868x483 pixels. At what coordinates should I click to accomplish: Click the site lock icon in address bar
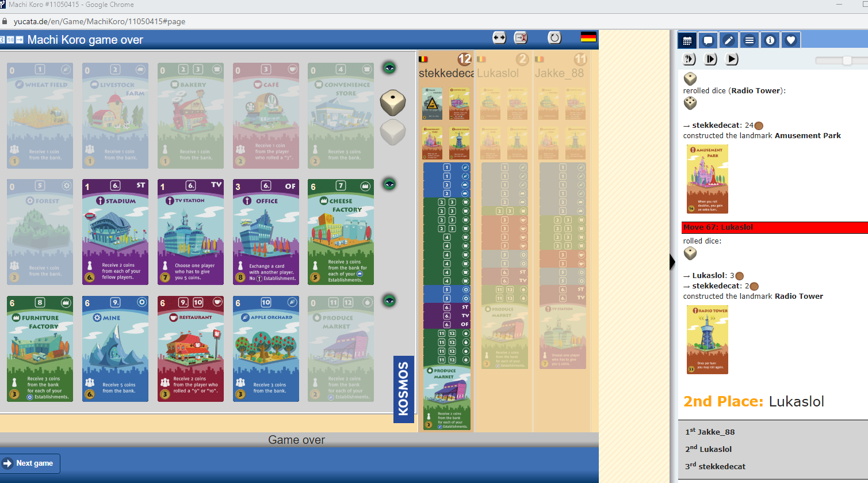click(x=5, y=21)
